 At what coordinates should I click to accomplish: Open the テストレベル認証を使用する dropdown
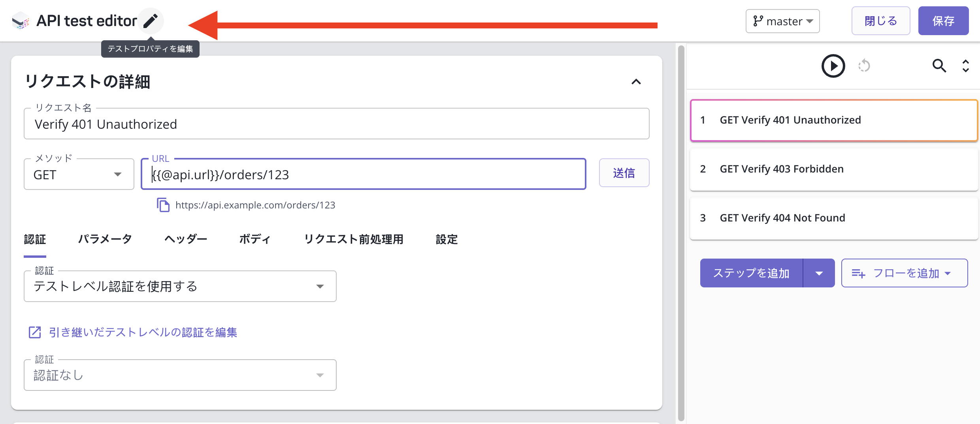pos(180,286)
